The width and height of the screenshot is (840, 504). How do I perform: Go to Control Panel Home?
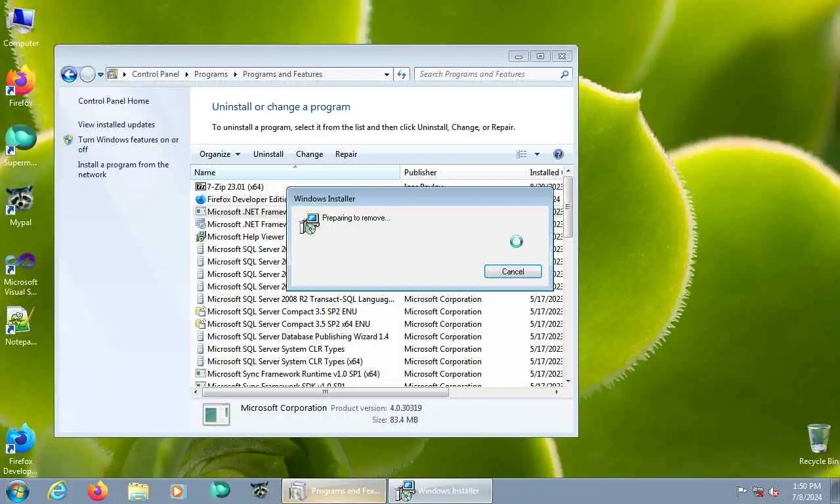[x=114, y=101]
